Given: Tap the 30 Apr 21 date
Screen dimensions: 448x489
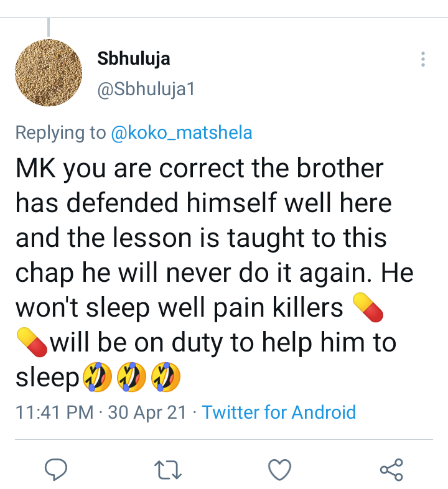Looking at the screenshot, I should [147, 412].
